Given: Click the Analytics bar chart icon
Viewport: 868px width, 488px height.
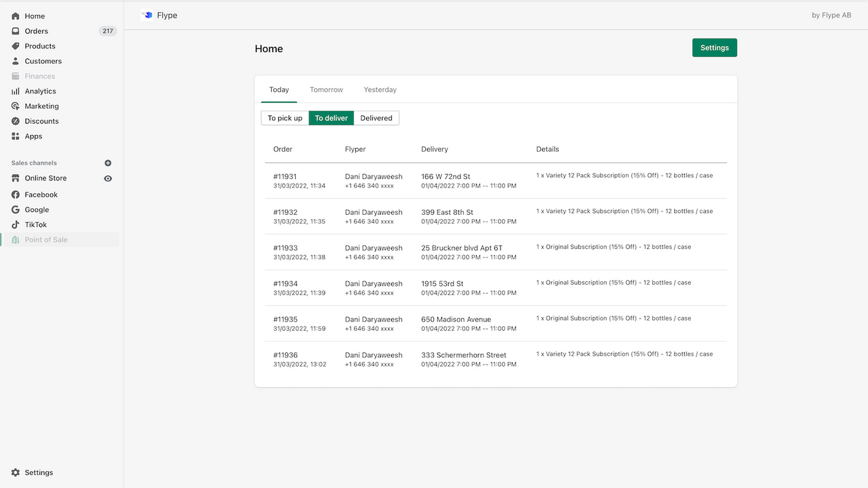Looking at the screenshot, I should [16, 91].
